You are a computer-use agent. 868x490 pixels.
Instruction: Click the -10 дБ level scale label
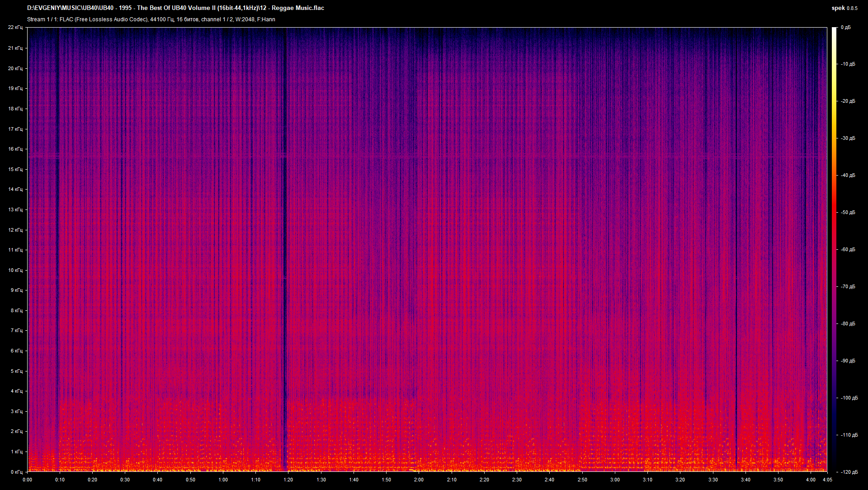(x=848, y=64)
